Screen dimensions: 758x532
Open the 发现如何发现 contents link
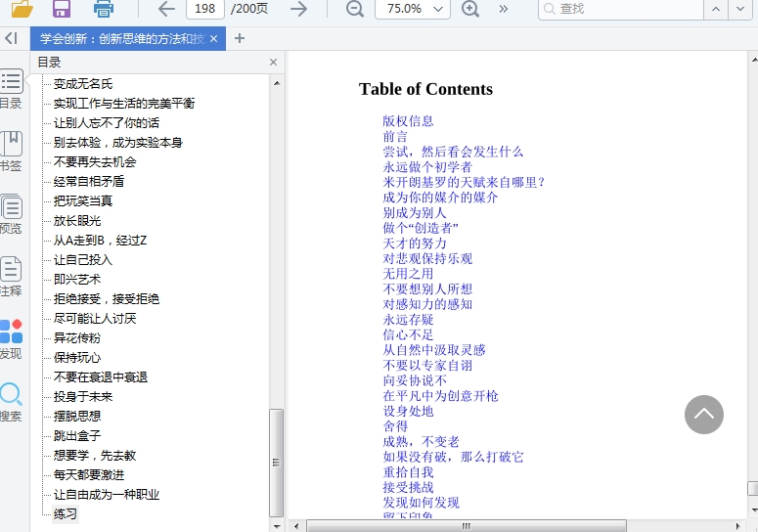[x=421, y=503]
